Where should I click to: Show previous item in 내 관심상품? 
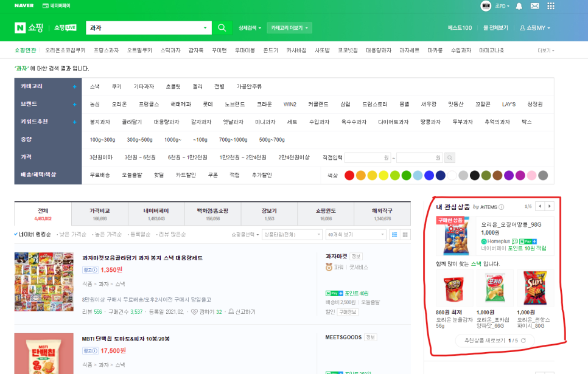point(540,206)
